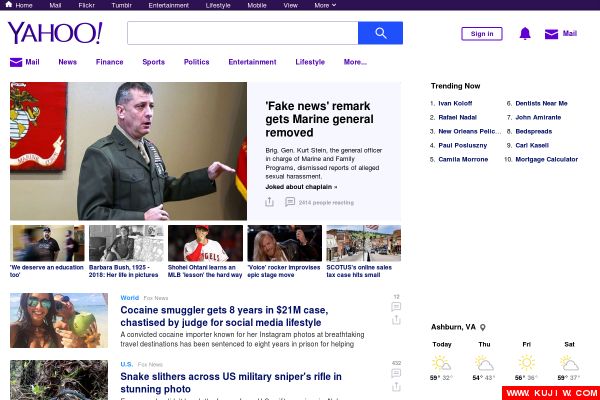Click the Home icon in top bar
The image size is (600, 400).
(x=9, y=5)
